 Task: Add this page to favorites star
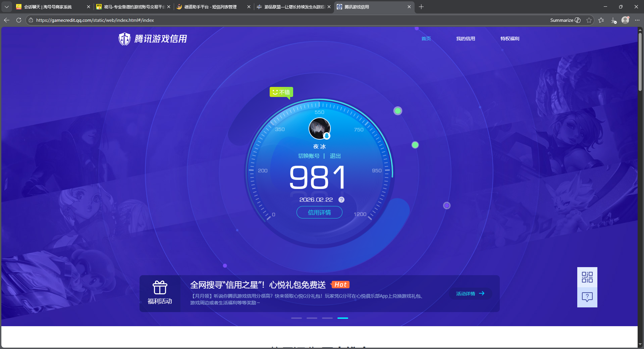coord(589,20)
